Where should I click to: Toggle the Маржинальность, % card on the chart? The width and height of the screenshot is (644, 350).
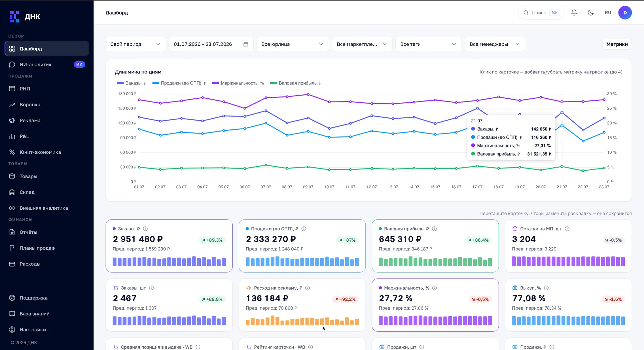click(x=435, y=305)
